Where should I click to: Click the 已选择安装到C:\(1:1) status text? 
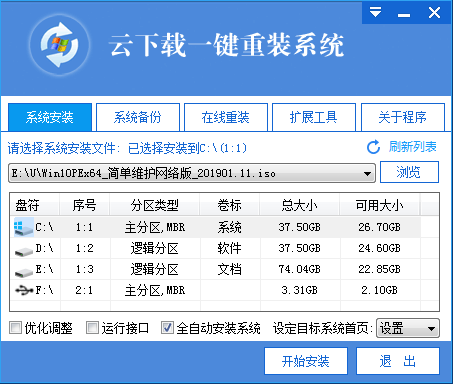(188, 148)
